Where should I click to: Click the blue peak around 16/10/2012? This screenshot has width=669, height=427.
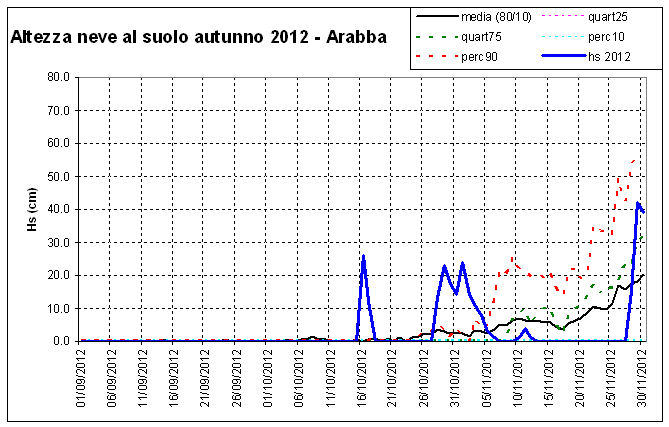(363, 256)
